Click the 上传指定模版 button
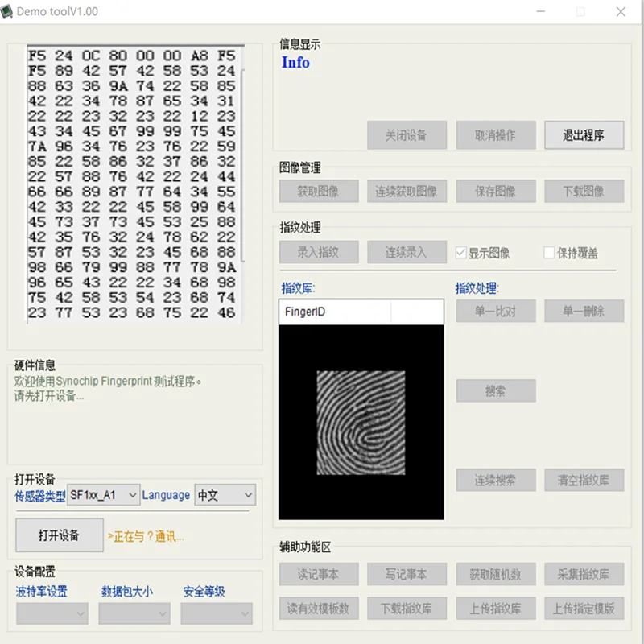 click(x=584, y=609)
